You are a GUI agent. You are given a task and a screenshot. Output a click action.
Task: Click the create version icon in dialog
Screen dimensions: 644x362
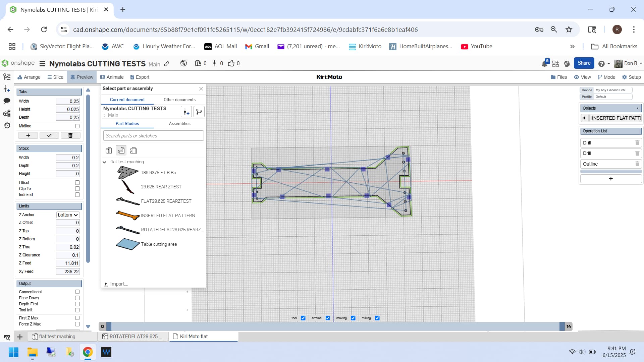pos(186,112)
